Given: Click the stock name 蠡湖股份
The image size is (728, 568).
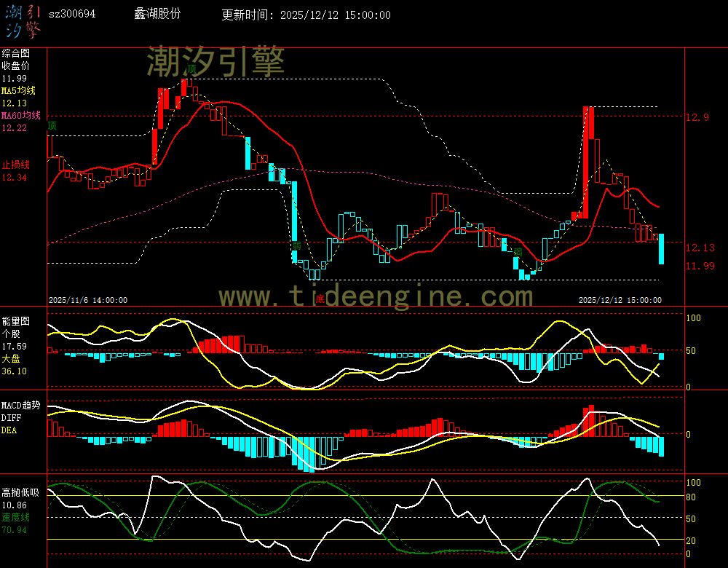Looking at the screenshot, I should coord(157,15).
